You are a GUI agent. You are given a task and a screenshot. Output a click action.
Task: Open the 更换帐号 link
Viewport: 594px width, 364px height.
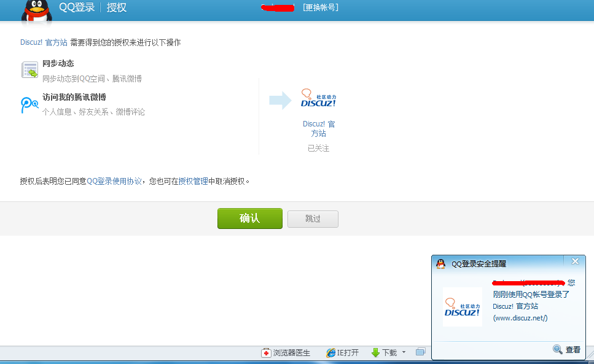tap(320, 7)
